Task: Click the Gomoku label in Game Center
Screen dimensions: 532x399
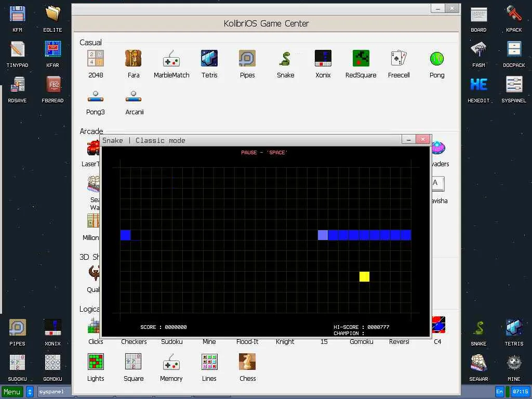Action: (362, 342)
